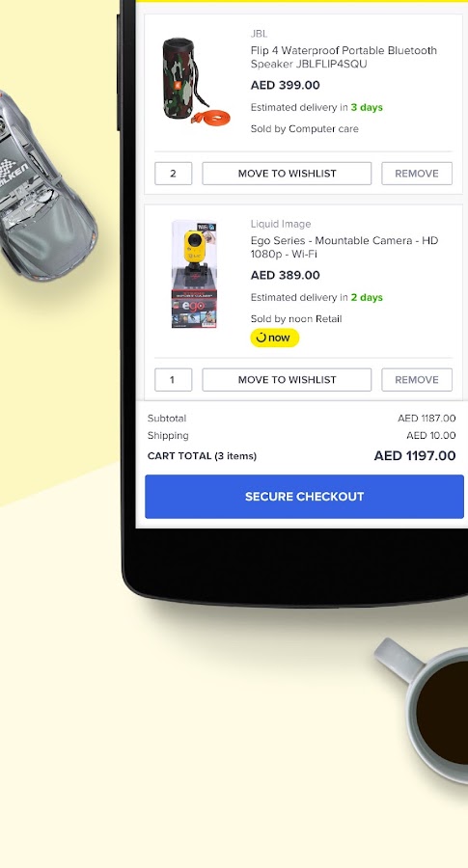Select the Liquid Image brand label

(281, 224)
